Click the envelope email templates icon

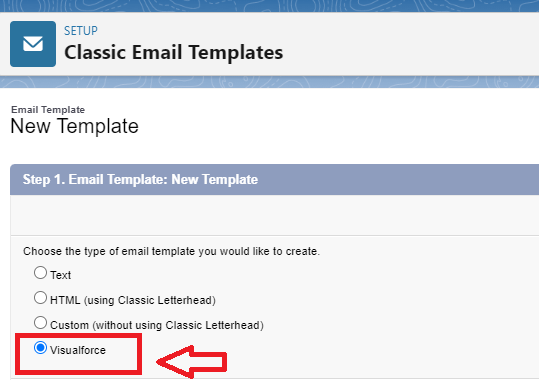(33, 44)
